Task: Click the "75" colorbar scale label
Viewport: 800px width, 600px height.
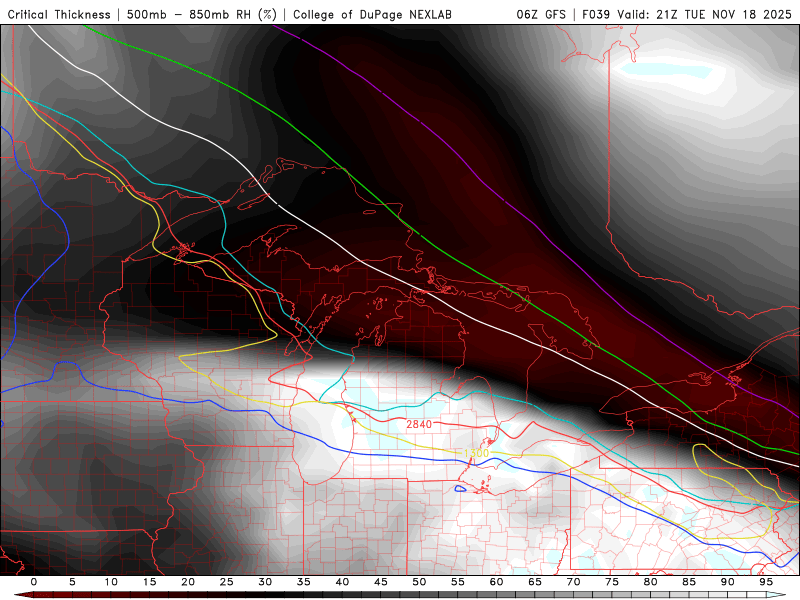Action: pos(612,582)
